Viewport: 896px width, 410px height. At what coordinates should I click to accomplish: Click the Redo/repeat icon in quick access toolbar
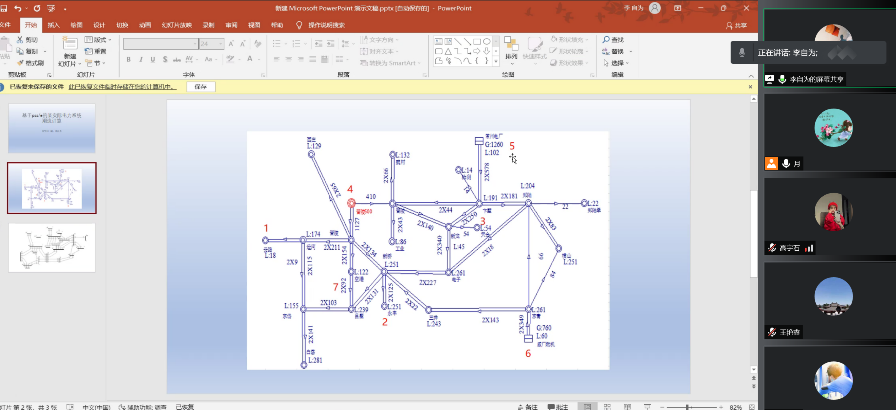pos(37,9)
